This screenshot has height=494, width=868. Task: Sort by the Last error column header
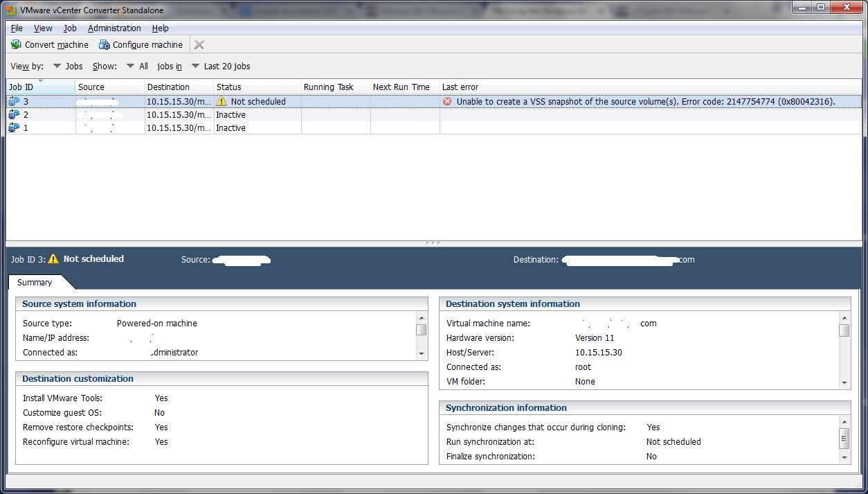(x=651, y=87)
